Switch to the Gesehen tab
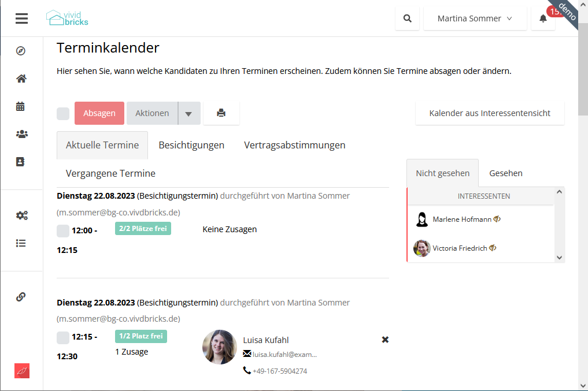This screenshot has height=391, width=588. click(505, 173)
